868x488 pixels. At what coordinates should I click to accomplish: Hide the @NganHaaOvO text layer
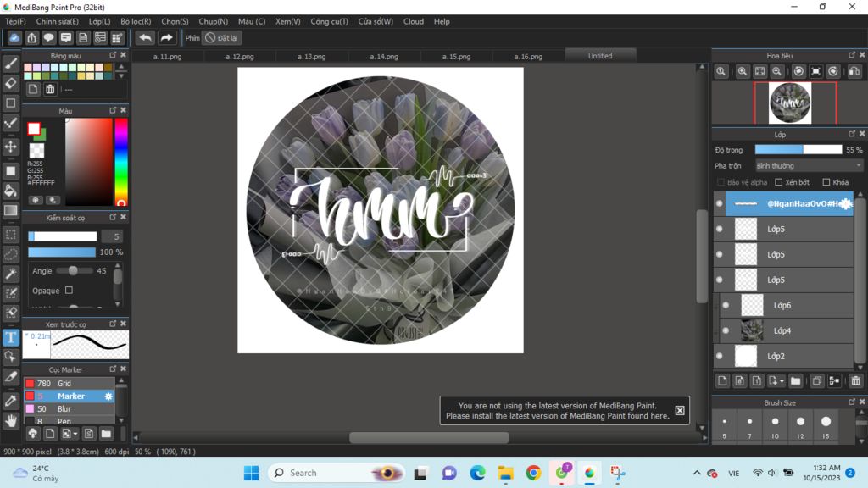pyautogui.click(x=719, y=203)
